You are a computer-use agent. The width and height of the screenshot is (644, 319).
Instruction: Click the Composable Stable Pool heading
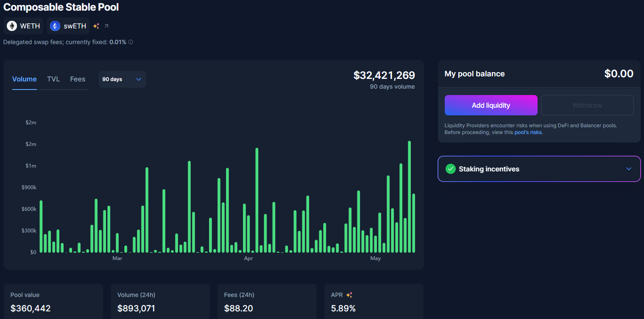(61, 7)
